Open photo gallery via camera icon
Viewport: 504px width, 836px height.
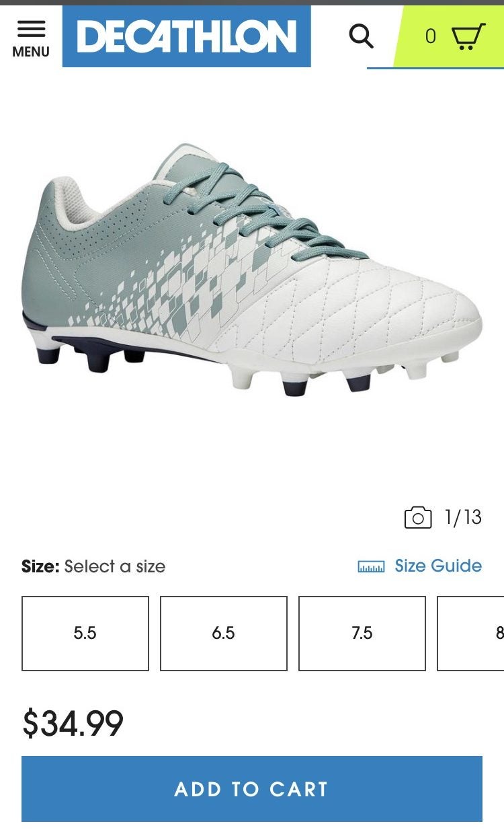418,517
